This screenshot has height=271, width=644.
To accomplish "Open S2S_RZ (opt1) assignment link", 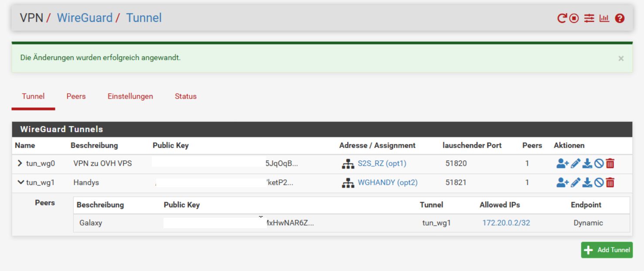I will tap(382, 164).
